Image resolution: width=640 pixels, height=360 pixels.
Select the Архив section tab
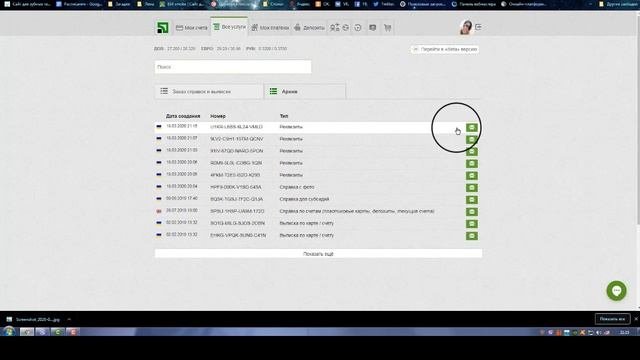[x=305, y=91]
